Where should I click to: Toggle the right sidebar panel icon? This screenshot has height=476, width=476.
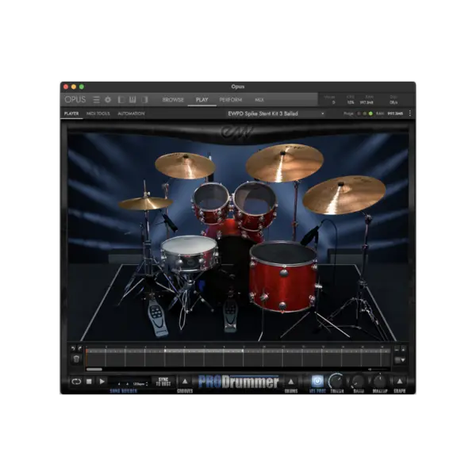pos(144,100)
